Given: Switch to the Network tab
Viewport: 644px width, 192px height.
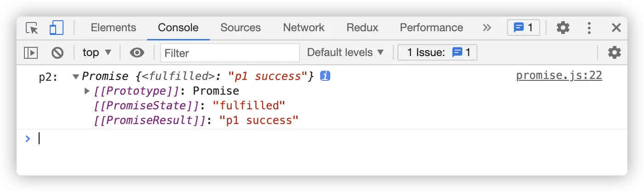Looking at the screenshot, I should 304,28.
